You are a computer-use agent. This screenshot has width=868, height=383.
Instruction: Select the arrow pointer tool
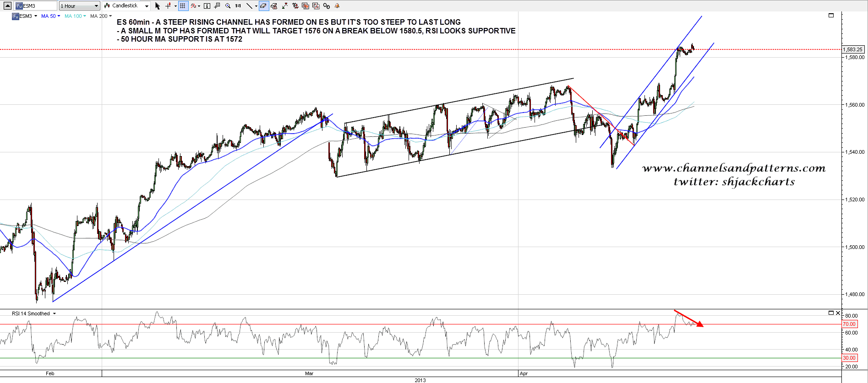158,6
